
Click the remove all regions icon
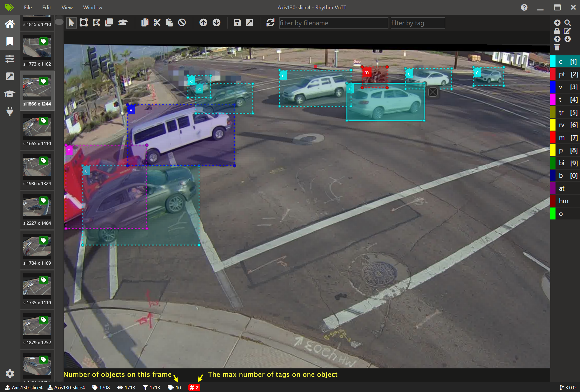pos(182,23)
